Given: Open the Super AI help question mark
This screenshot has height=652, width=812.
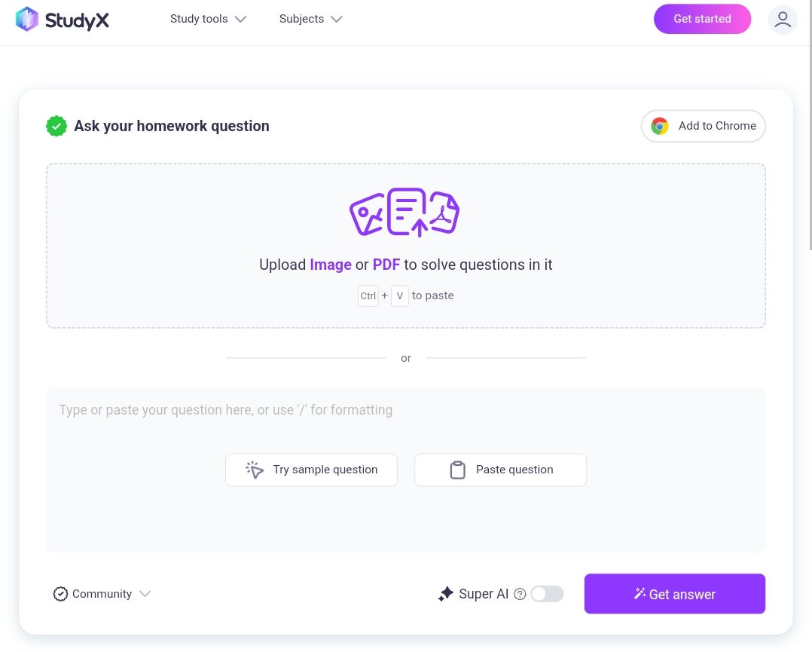Looking at the screenshot, I should click(520, 594).
